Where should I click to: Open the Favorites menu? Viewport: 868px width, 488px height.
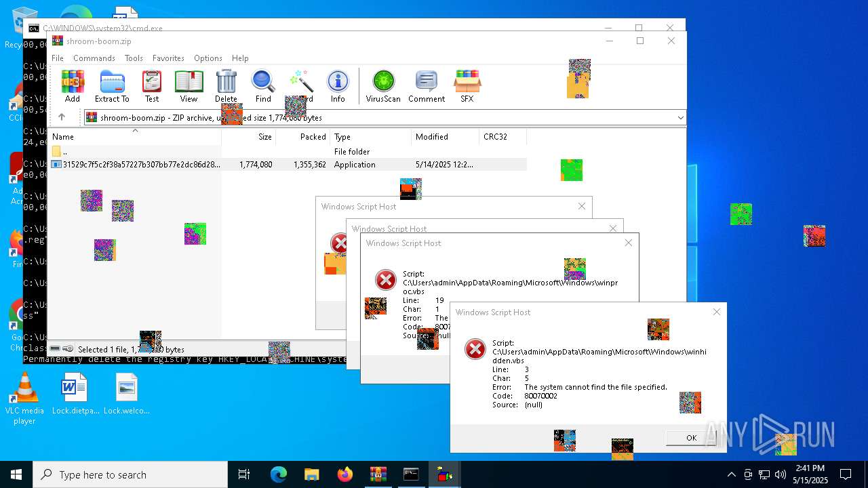[x=168, y=58]
